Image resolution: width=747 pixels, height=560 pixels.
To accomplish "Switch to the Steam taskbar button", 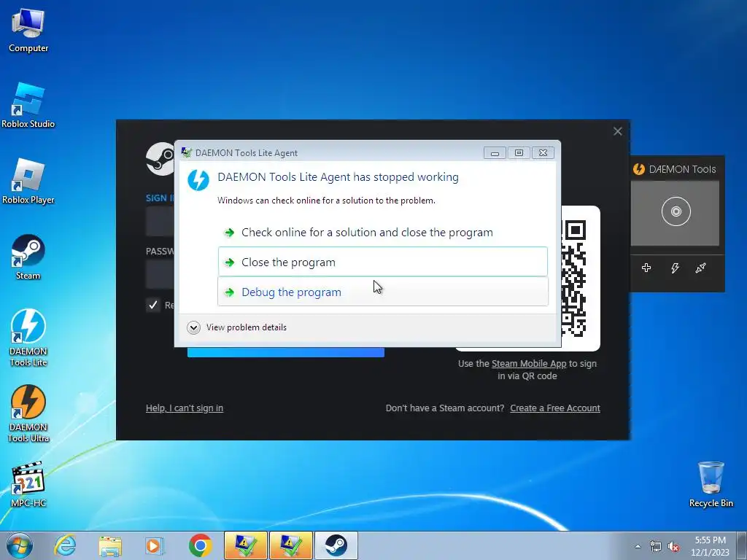I will [x=336, y=545].
